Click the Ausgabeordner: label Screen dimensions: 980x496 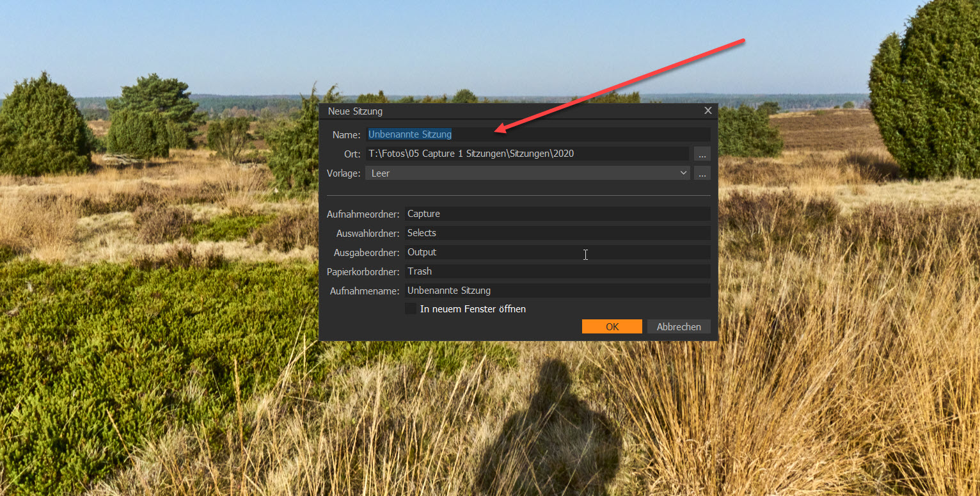click(x=367, y=253)
